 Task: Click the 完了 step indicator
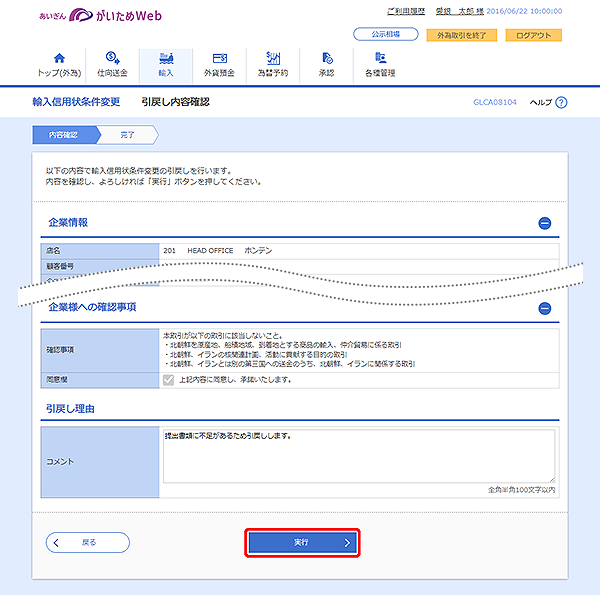click(x=127, y=135)
